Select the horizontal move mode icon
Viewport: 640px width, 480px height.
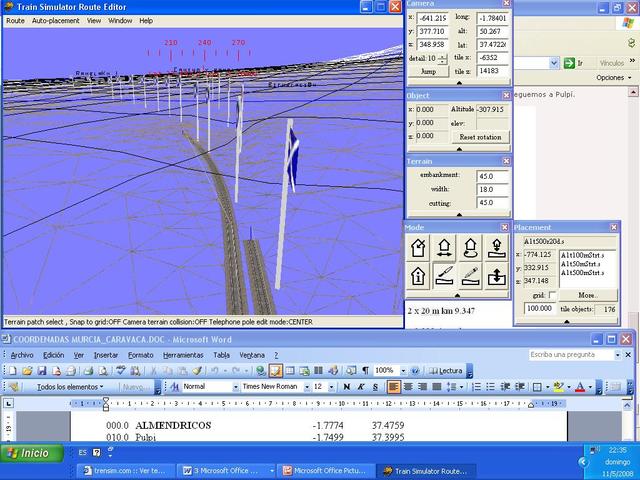(x=445, y=248)
